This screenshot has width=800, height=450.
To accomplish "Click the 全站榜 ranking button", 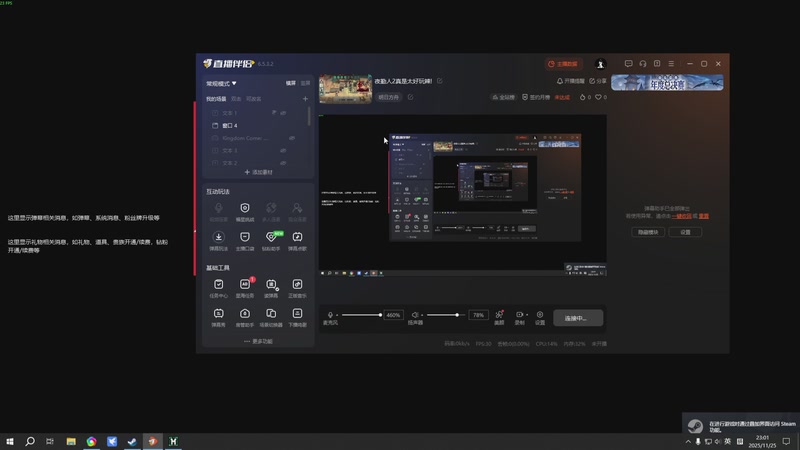I will pos(504,97).
